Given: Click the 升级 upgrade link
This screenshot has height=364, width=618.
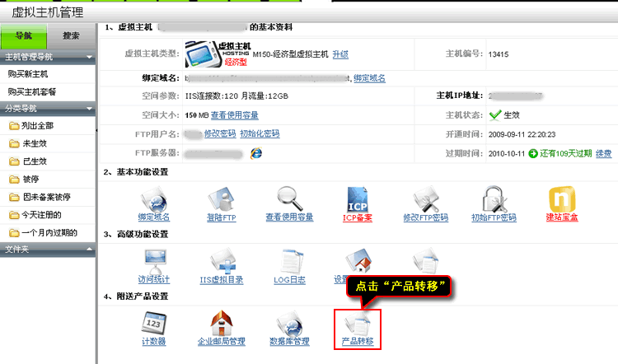Looking at the screenshot, I should pos(339,54).
